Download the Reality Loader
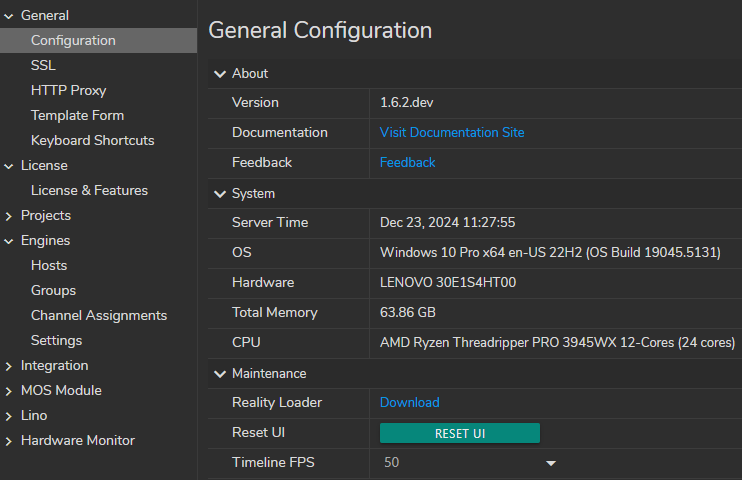 point(409,403)
